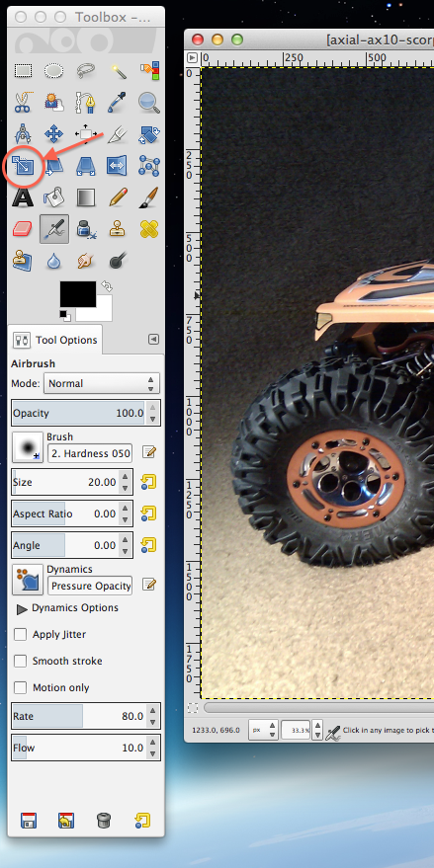Select the Heal bandage tool
Image resolution: width=434 pixels, height=868 pixels.
149,229
